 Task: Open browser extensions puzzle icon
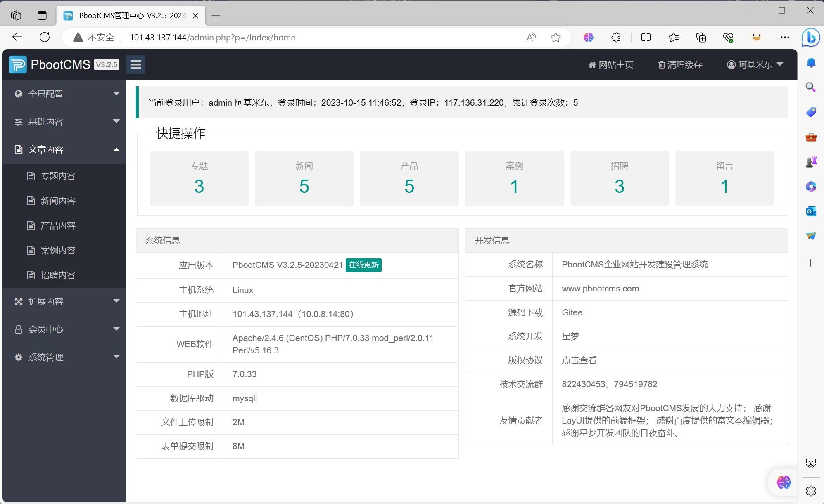tap(616, 37)
